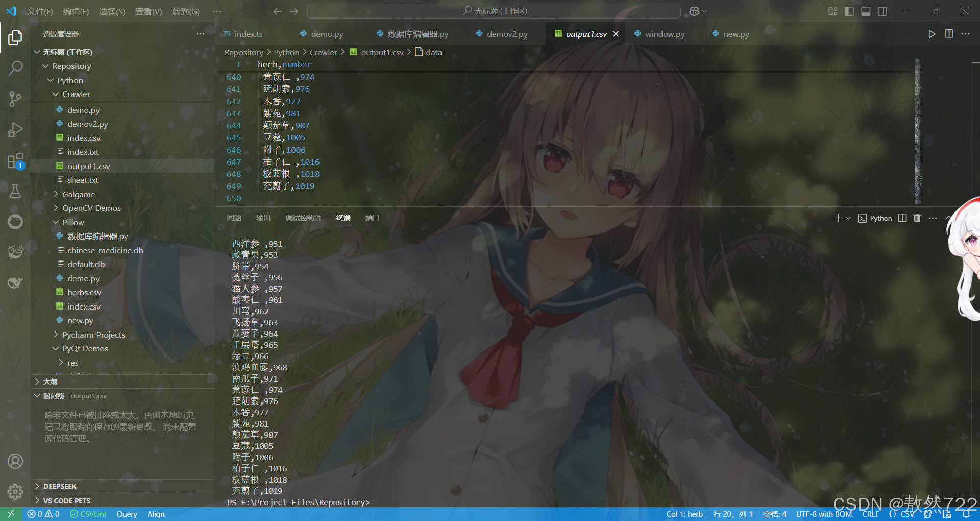Open the Search view in activity bar
This screenshot has width=980, height=521.
tap(15, 68)
